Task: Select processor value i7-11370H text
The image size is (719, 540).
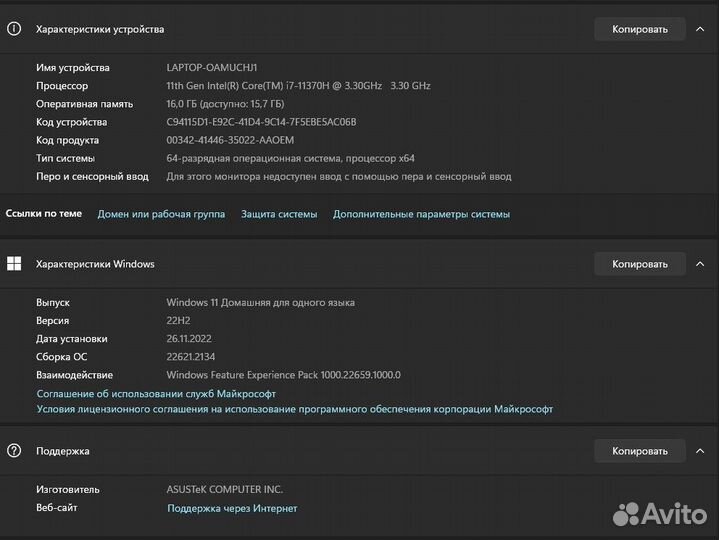Action: pos(298,86)
